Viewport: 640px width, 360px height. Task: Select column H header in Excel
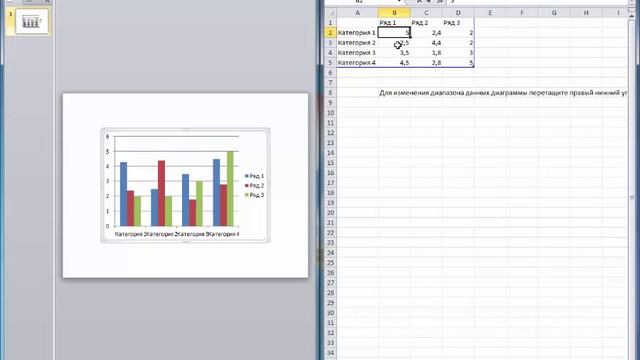(x=586, y=13)
